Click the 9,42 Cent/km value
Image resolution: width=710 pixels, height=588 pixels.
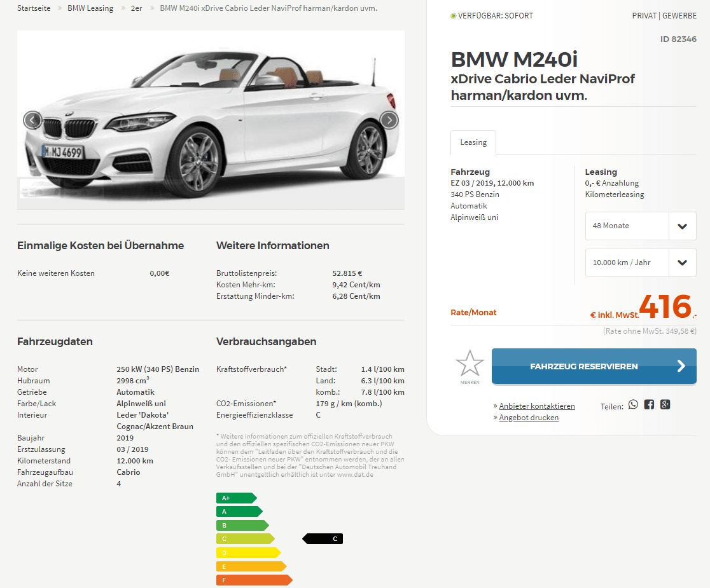coord(356,285)
